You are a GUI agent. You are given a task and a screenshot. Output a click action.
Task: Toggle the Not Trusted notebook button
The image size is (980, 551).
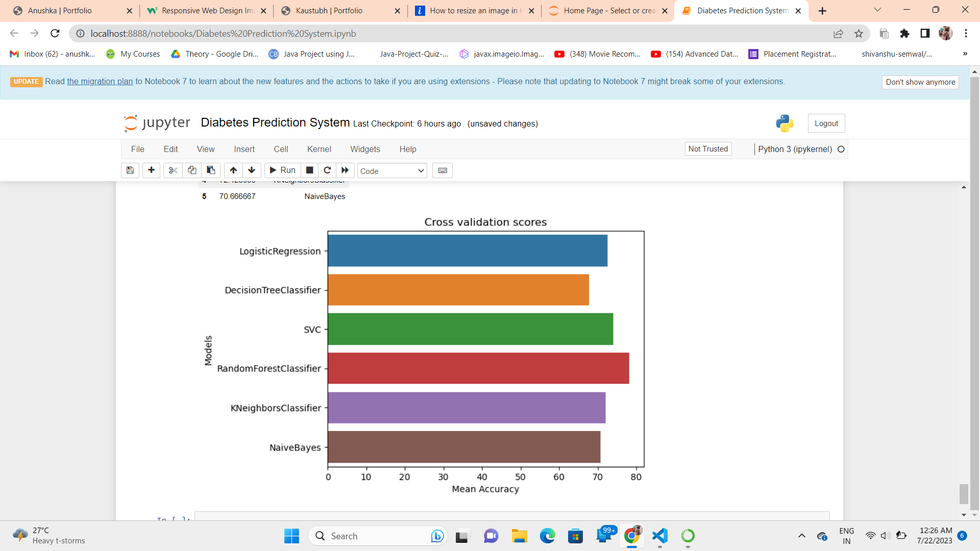click(x=708, y=149)
